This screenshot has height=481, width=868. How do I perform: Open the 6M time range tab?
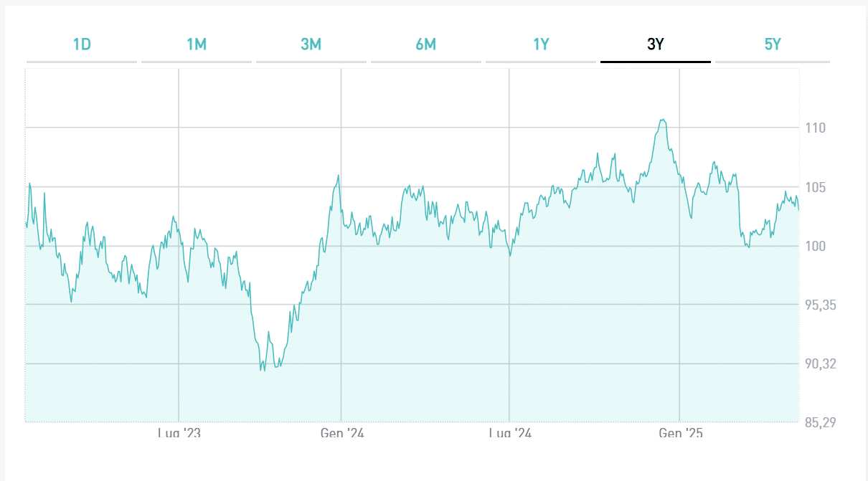click(426, 44)
